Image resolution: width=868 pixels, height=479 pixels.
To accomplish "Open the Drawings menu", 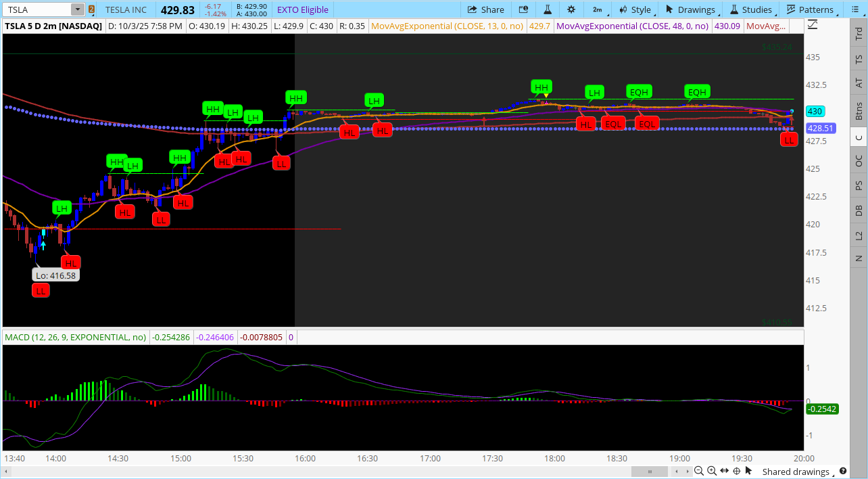I will click(x=690, y=9).
